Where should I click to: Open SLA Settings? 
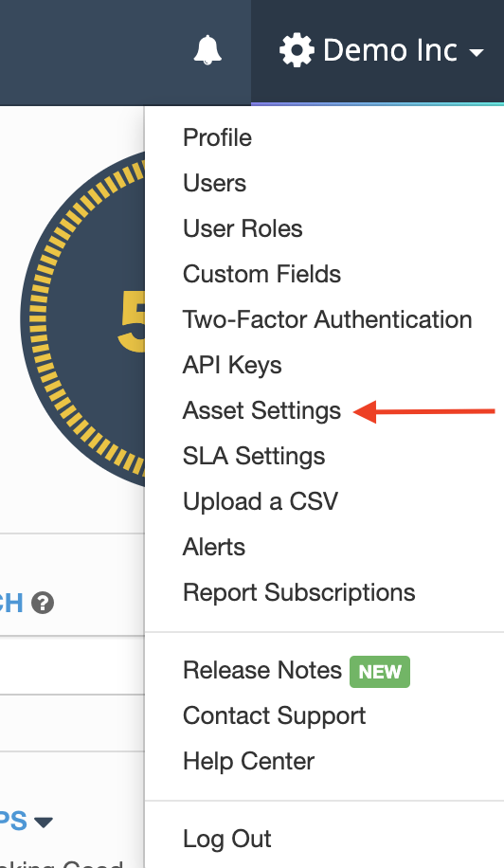(x=254, y=456)
